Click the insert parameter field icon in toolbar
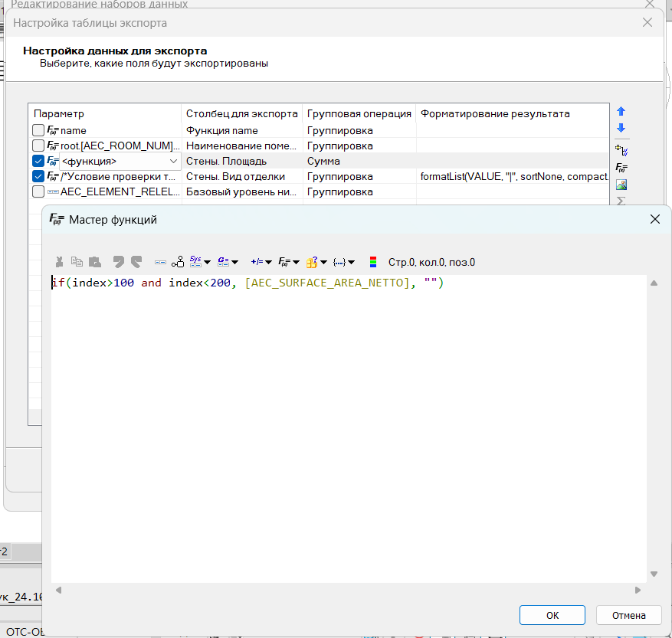 pos(160,262)
